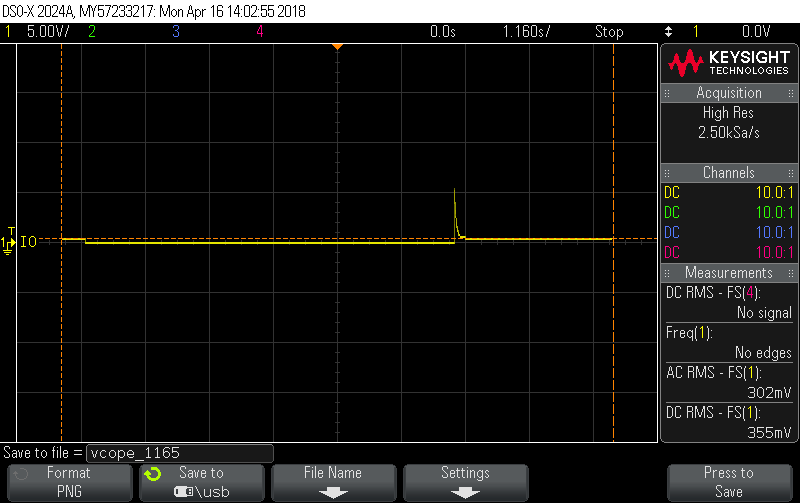The height and width of the screenshot is (503, 800).
Task: Click the left orange dashed cursor line
Action: click(62, 242)
